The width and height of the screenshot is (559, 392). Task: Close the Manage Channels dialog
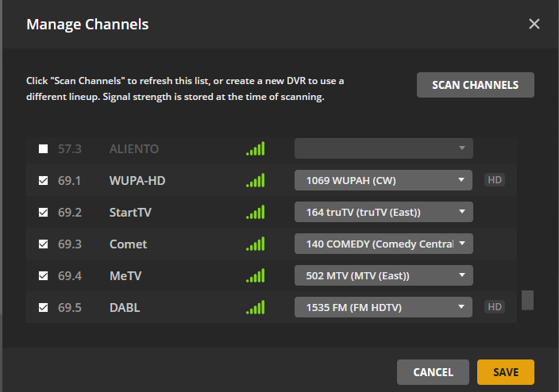[x=534, y=25]
